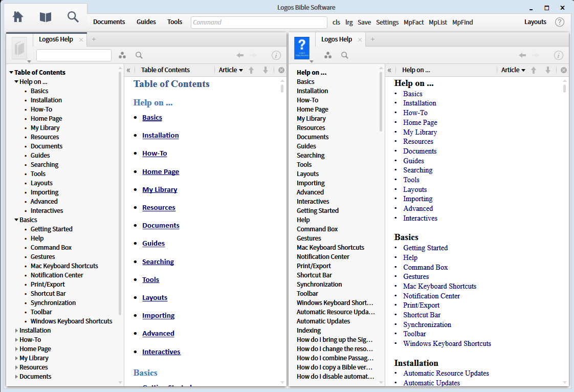Expand the Installation tree node

point(16,331)
